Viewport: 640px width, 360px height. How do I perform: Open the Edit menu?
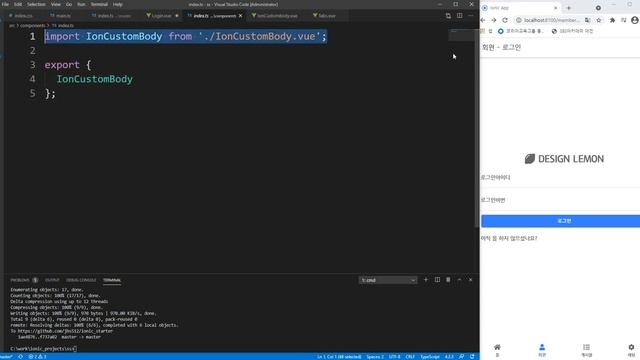click(18, 4)
